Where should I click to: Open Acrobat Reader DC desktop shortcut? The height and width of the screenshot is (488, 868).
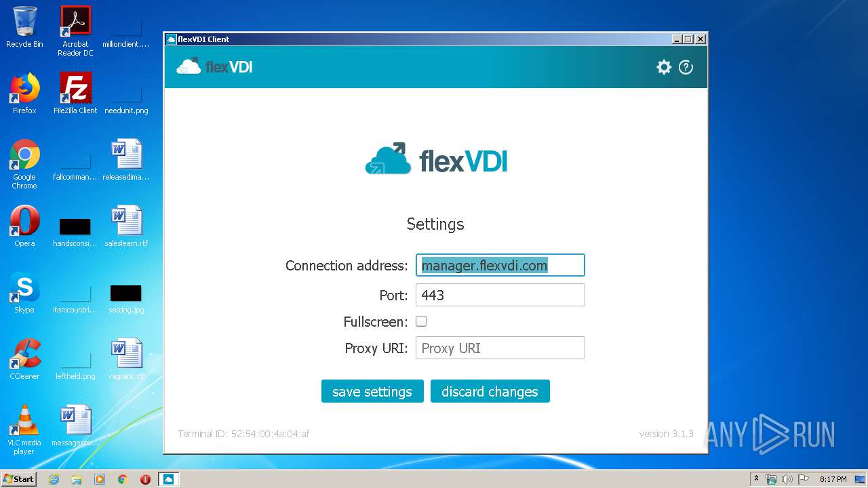(x=75, y=31)
